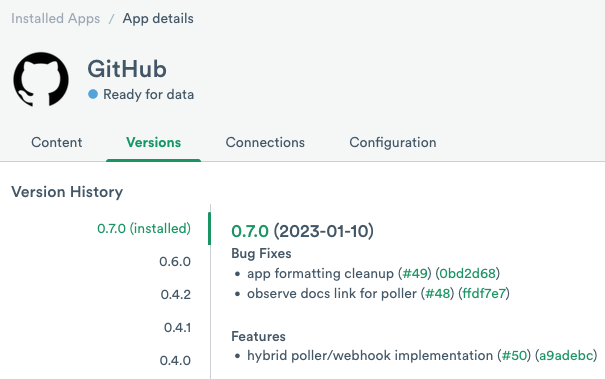
Task: Click the App details breadcrumb
Action: 158,19
